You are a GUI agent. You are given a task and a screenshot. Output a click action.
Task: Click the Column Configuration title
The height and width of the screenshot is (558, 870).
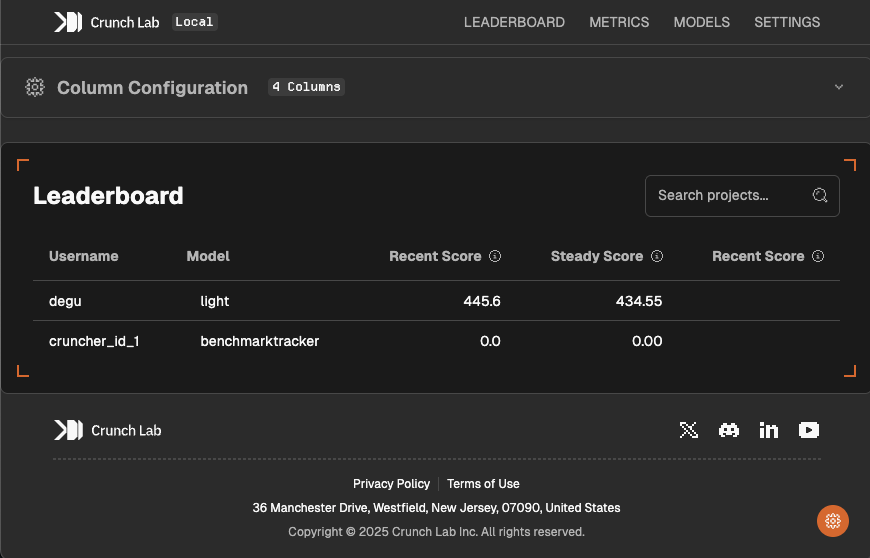click(x=153, y=88)
